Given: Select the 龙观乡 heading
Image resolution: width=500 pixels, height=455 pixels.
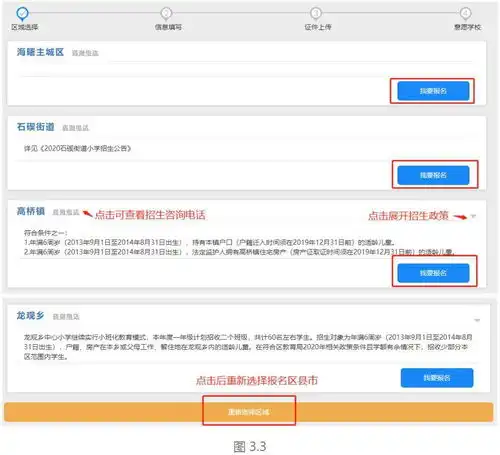Looking at the screenshot, I should pos(31,316).
